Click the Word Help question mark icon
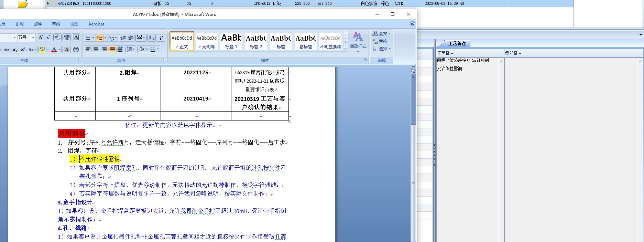Image resolution: width=644 pixels, height=242 pixels. 413,24
